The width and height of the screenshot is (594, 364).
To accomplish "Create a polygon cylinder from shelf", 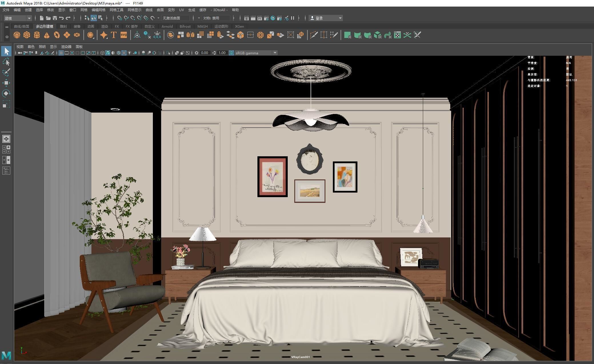I will (37, 35).
